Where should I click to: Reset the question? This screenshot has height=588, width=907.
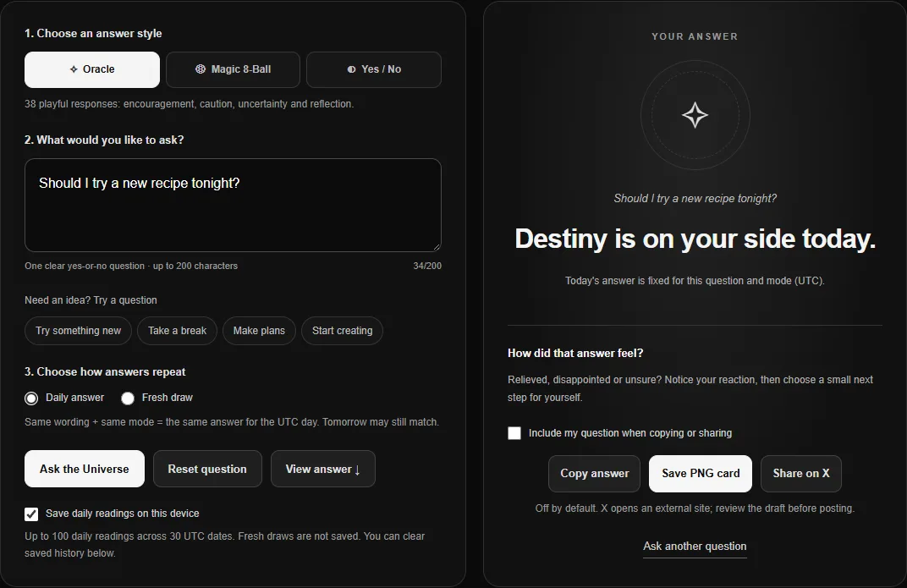tap(207, 469)
